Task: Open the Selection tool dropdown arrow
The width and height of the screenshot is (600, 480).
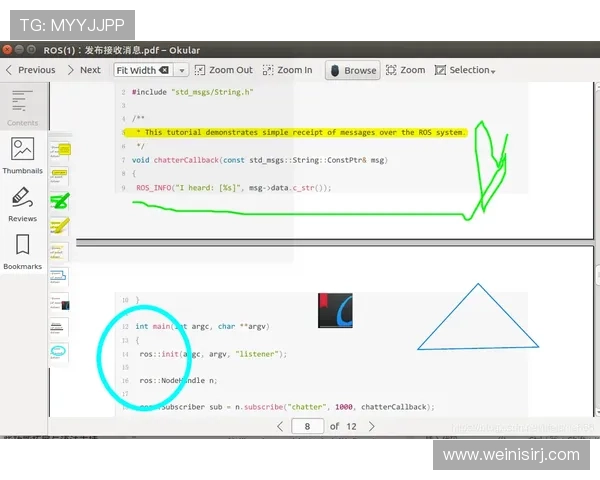Action: [x=493, y=71]
